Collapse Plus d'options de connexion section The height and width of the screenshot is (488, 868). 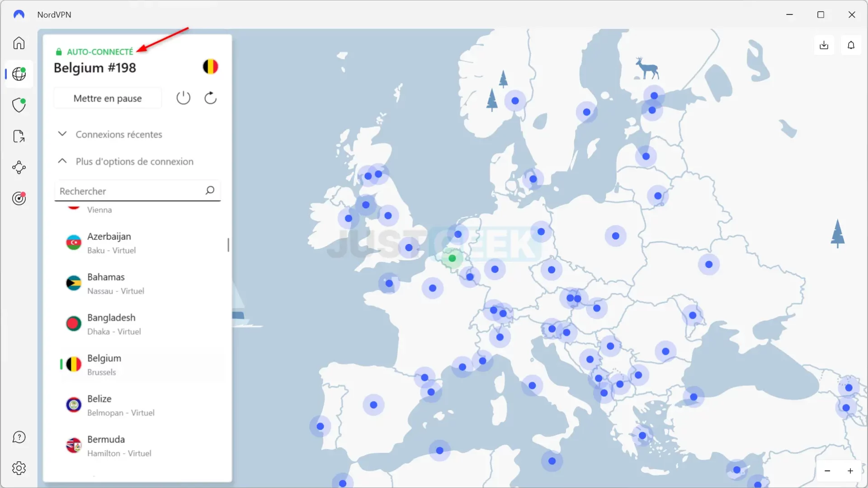pyautogui.click(x=126, y=161)
